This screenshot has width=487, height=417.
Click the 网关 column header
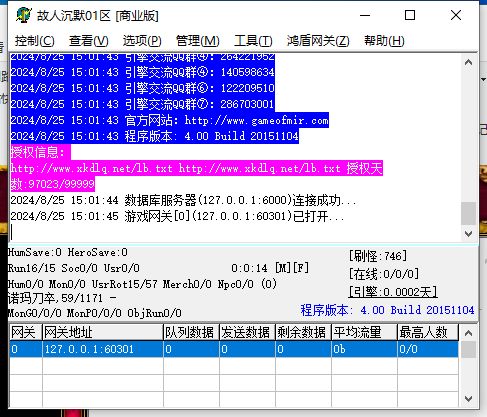click(x=26, y=332)
